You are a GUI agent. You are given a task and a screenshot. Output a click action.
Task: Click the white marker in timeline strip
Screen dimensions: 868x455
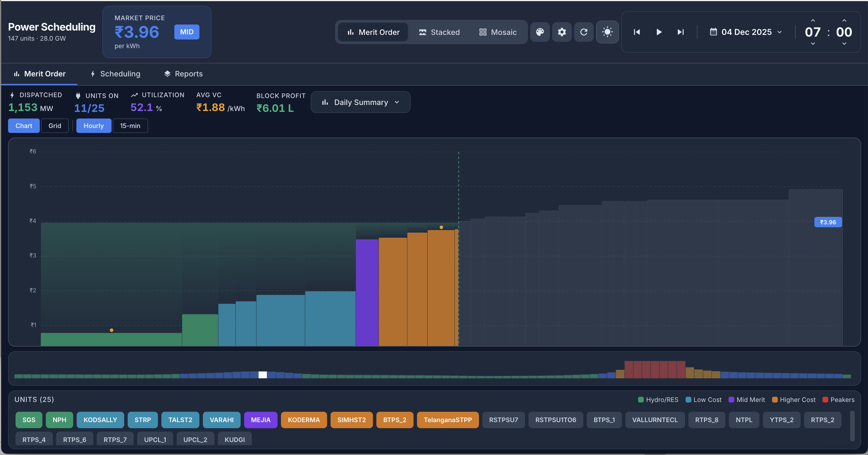coord(263,375)
